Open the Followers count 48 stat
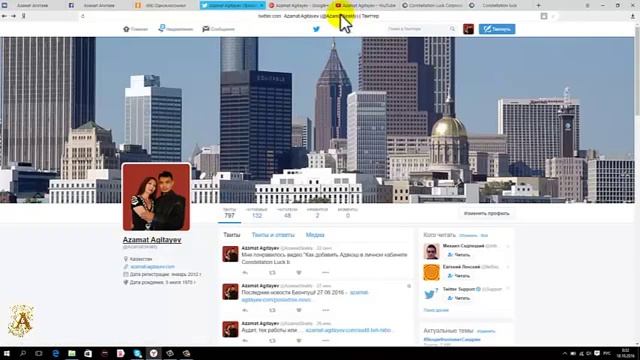640x360 pixels. click(287, 213)
